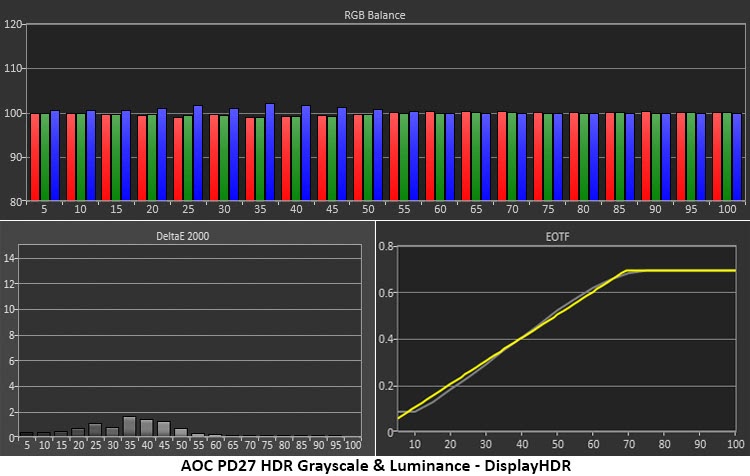
Task: Select the green bar at 50 in RGB Balance
Action: [x=368, y=157]
